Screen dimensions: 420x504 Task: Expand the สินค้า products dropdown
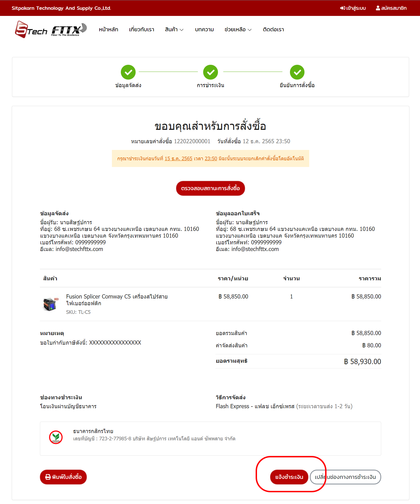[x=174, y=30]
